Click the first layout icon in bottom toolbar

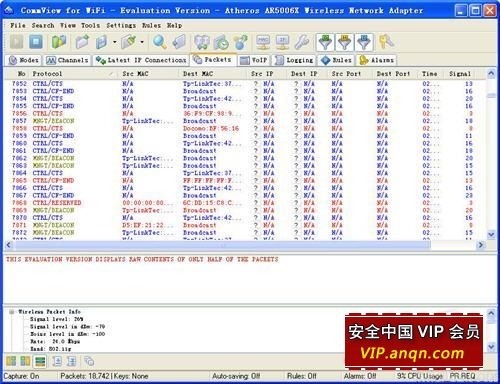click(11, 361)
